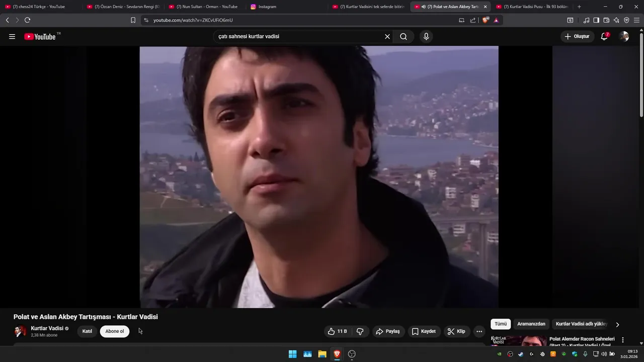Open the YouTube guide hamburger menu

[12, 36]
